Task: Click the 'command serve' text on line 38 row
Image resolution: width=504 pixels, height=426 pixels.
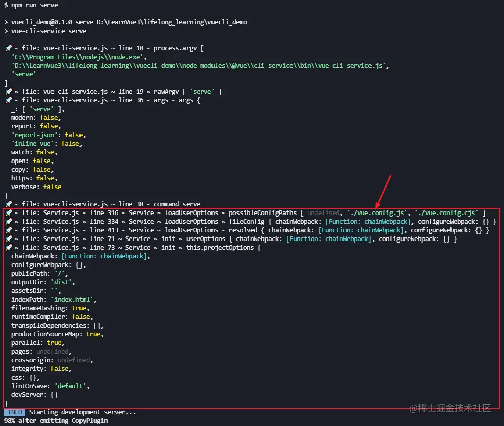Action: coord(177,204)
